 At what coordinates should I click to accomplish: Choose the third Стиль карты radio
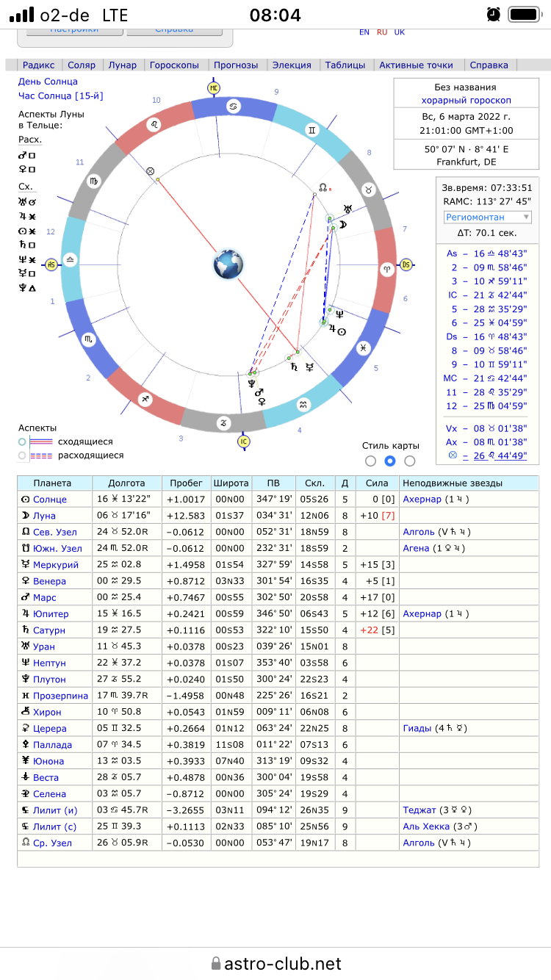(x=410, y=461)
